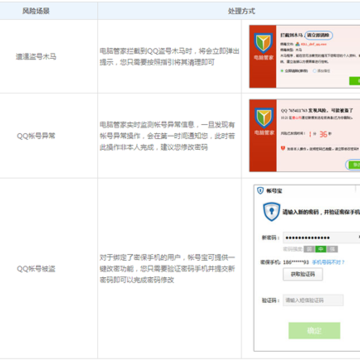
Task: Click the red shield warning icon in the QQ alert
Action: 283,148
